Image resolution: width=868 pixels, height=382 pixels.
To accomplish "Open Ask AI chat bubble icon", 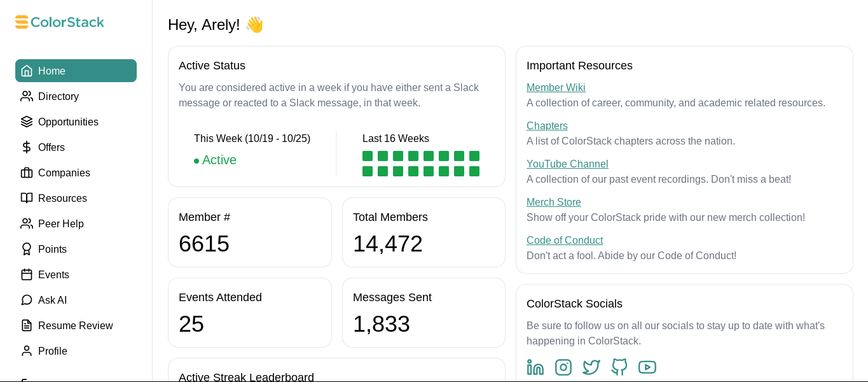I will point(26,300).
